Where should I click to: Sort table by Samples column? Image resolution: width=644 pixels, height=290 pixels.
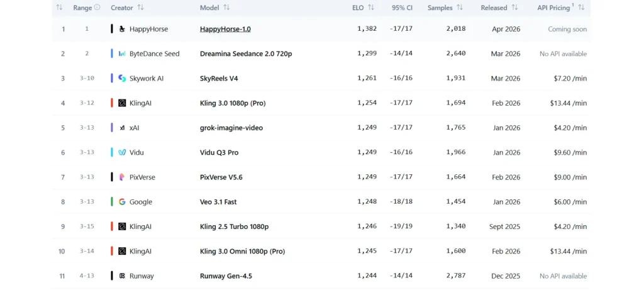[460, 8]
